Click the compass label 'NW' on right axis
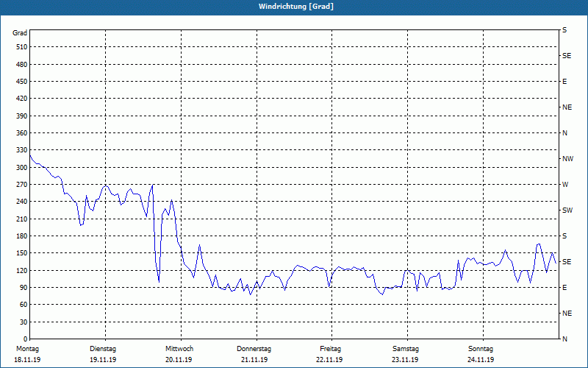Viewport: 588px width, 368px height. pos(567,159)
